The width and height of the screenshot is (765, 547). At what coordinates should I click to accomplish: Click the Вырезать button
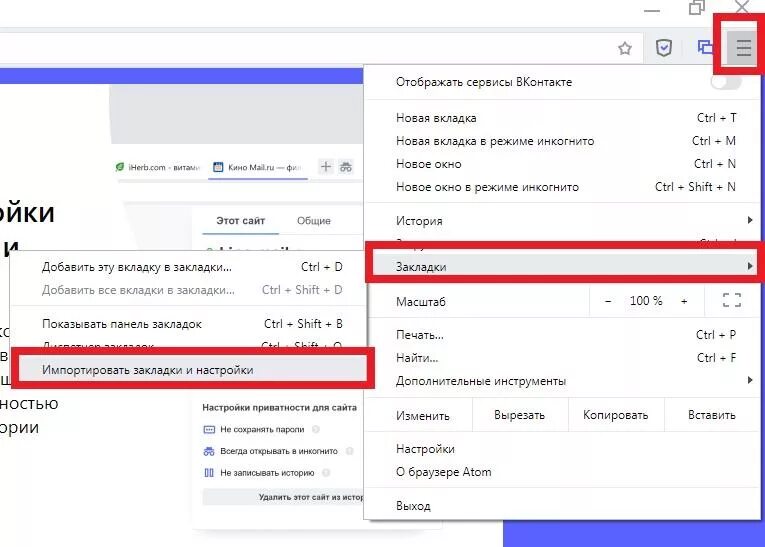(x=520, y=415)
